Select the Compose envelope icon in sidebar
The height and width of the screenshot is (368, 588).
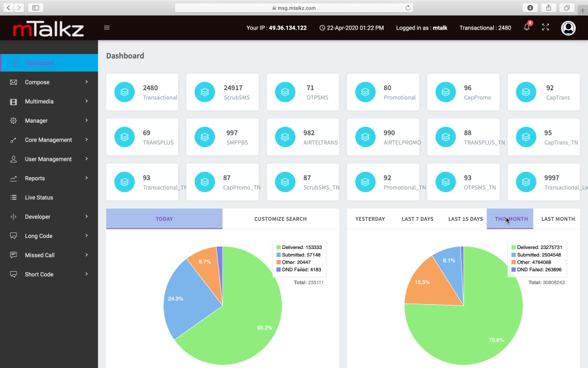(13, 82)
